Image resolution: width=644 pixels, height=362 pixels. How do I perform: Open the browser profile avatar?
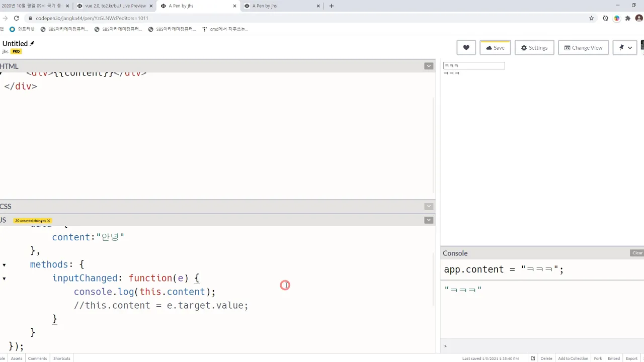click(639, 18)
